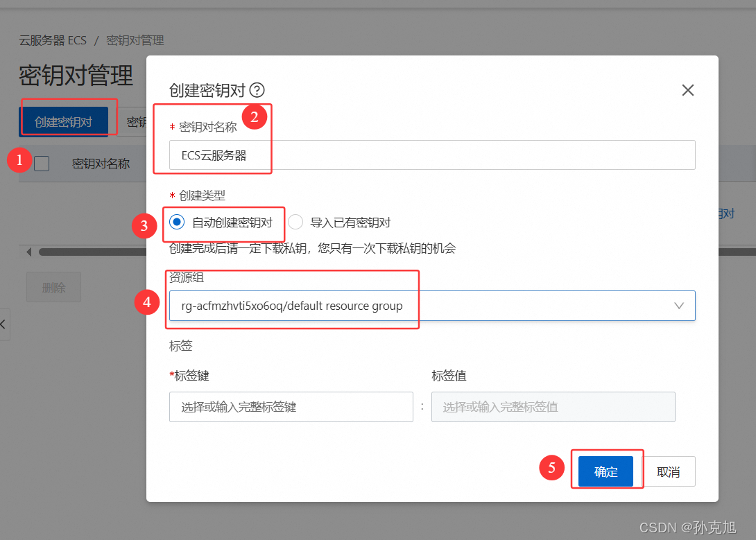Click the 创建密钥对 button on the page
The height and width of the screenshot is (540, 756).
(64, 122)
